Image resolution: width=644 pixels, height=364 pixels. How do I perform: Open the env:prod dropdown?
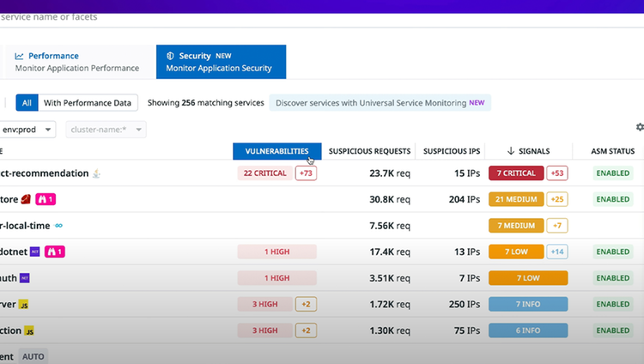[x=27, y=130]
